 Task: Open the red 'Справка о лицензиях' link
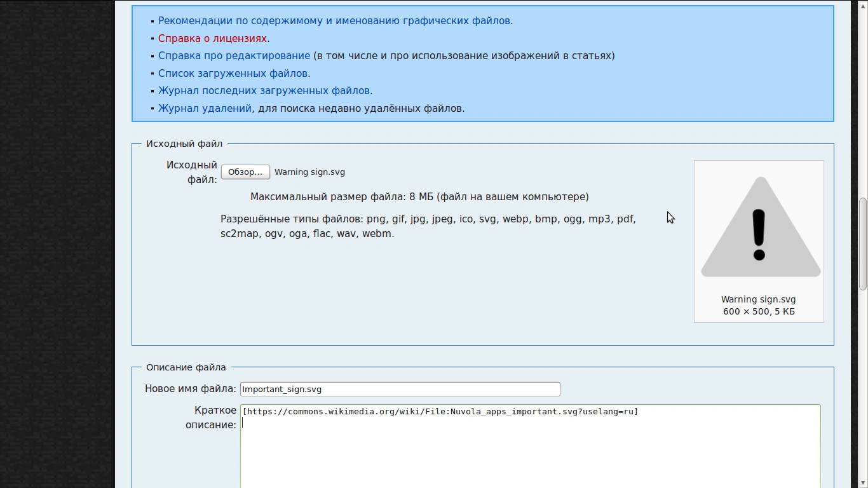212,39
